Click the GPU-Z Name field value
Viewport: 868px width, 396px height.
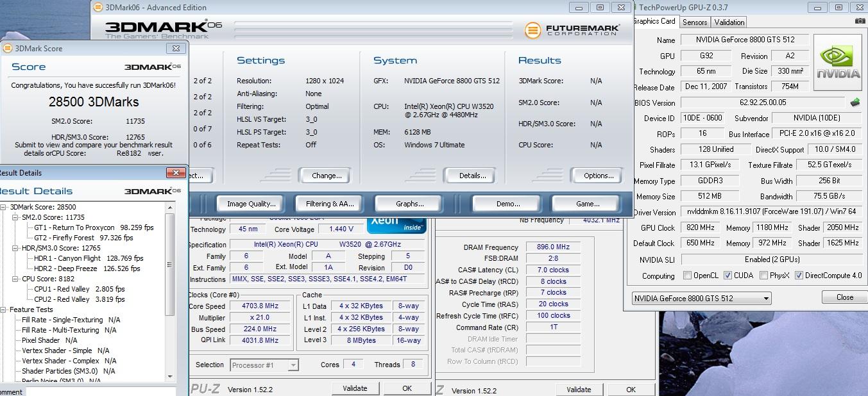click(x=744, y=40)
